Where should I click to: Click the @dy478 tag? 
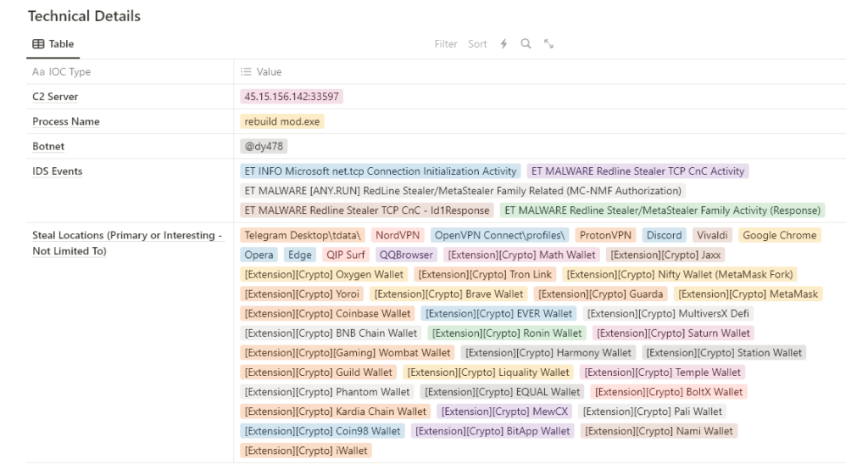(x=264, y=146)
